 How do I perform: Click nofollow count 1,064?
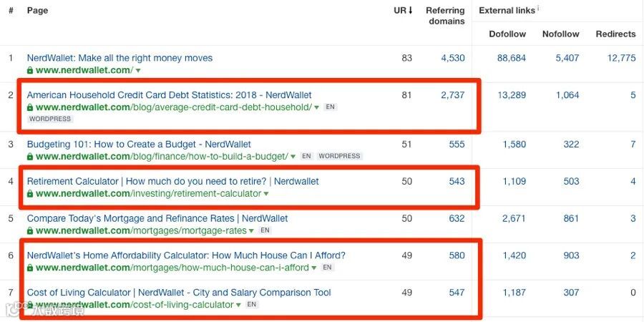(x=567, y=95)
